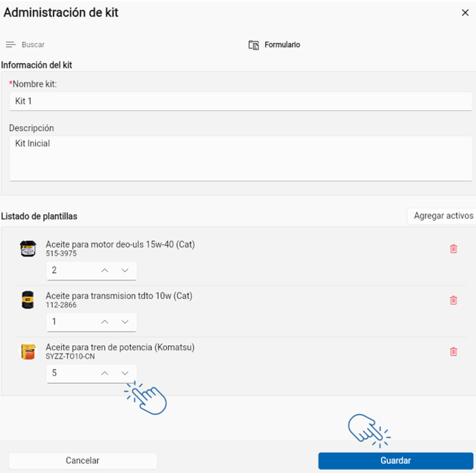
Task: Add assets with Agregar activos
Action: (x=443, y=216)
